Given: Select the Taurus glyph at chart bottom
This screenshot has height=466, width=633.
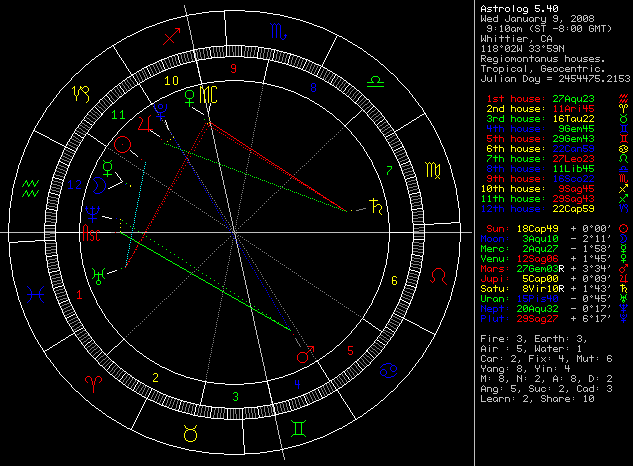Looking at the screenshot, I should [x=188, y=432].
